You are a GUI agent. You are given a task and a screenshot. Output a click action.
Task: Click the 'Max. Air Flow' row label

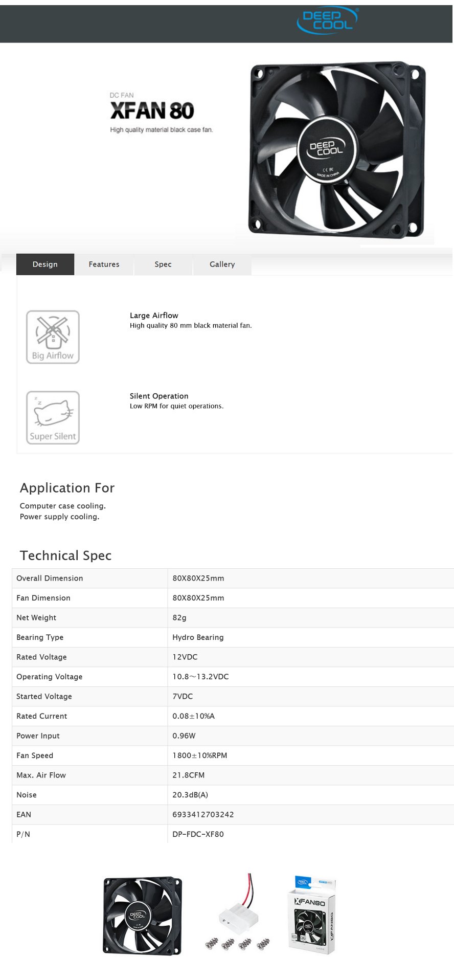coord(41,775)
